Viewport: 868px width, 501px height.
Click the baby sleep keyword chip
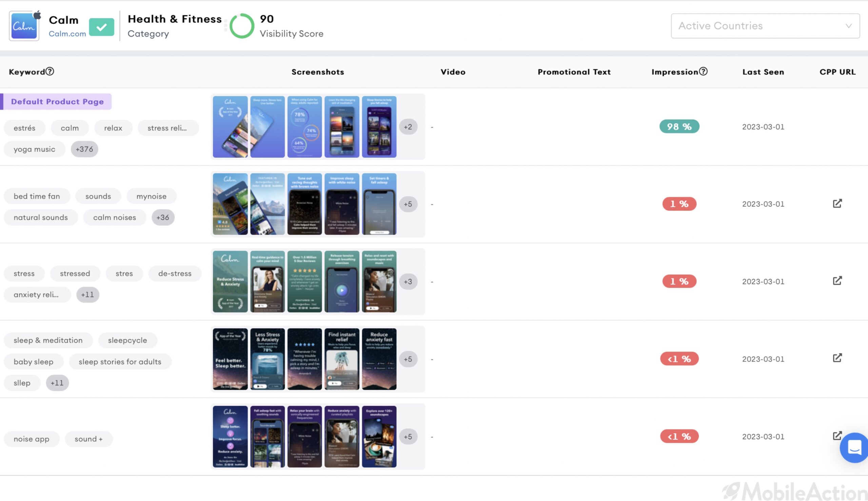pos(33,362)
